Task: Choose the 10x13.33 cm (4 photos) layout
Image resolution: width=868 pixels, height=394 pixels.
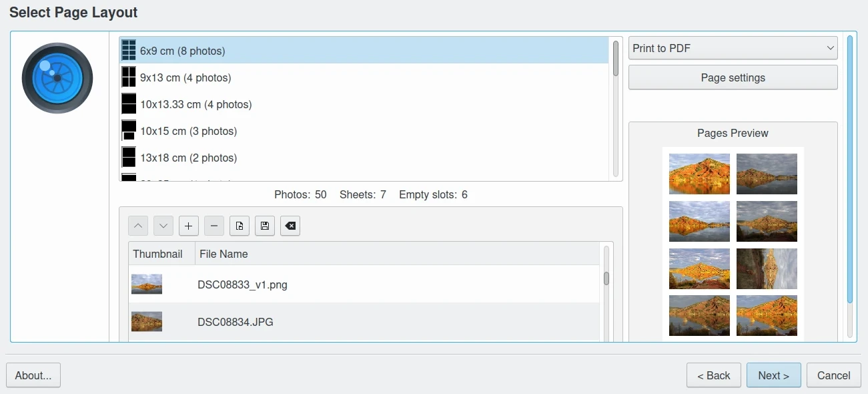Action: coord(195,104)
